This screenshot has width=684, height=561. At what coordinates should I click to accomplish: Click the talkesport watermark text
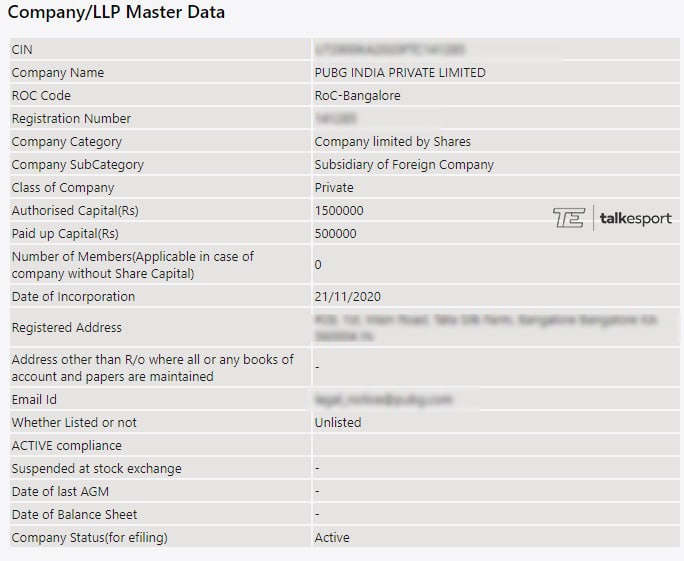point(635,218)
